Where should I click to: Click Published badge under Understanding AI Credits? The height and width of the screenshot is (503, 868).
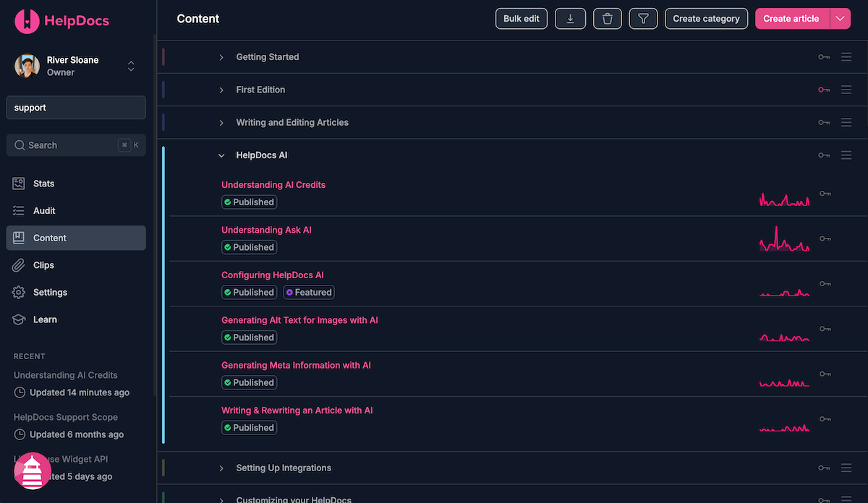pyautogui.click(x=250, y=202)
